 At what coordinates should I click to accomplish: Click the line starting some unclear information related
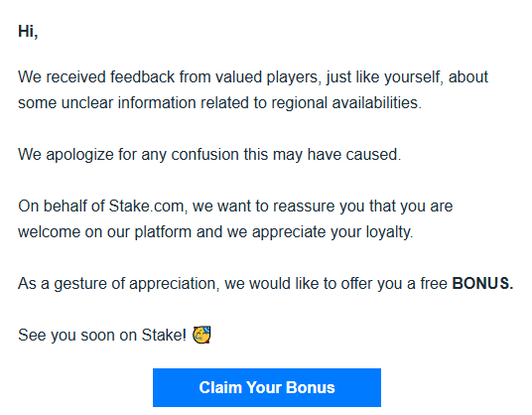(219, 103)
